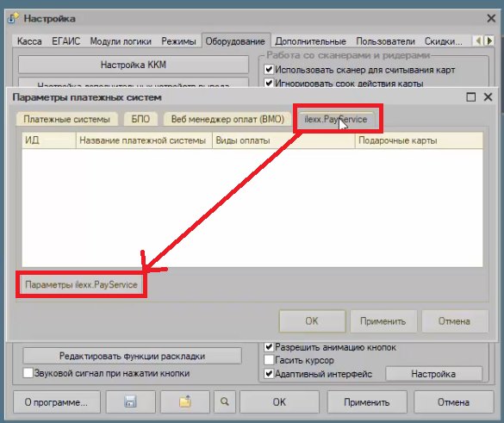Click Отмена at bottom of Настройка window

[453, 401]
